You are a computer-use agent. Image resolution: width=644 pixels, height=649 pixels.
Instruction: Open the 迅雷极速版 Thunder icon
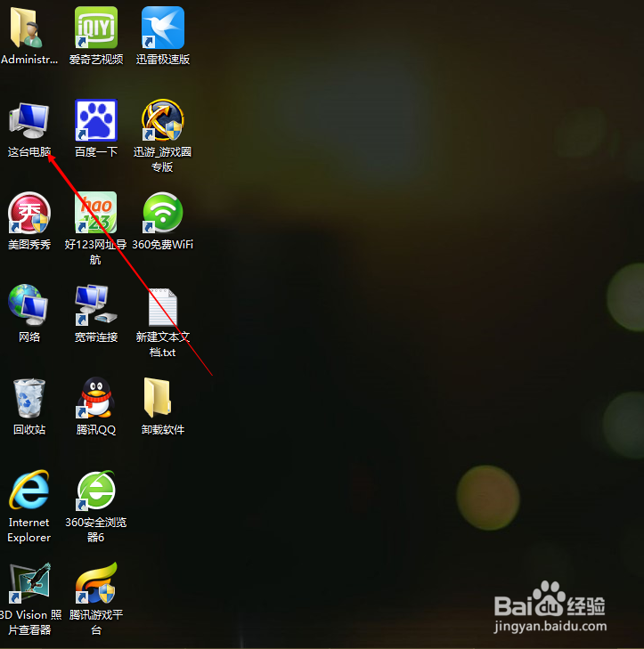pyautogui.click(x=163, y=28)
